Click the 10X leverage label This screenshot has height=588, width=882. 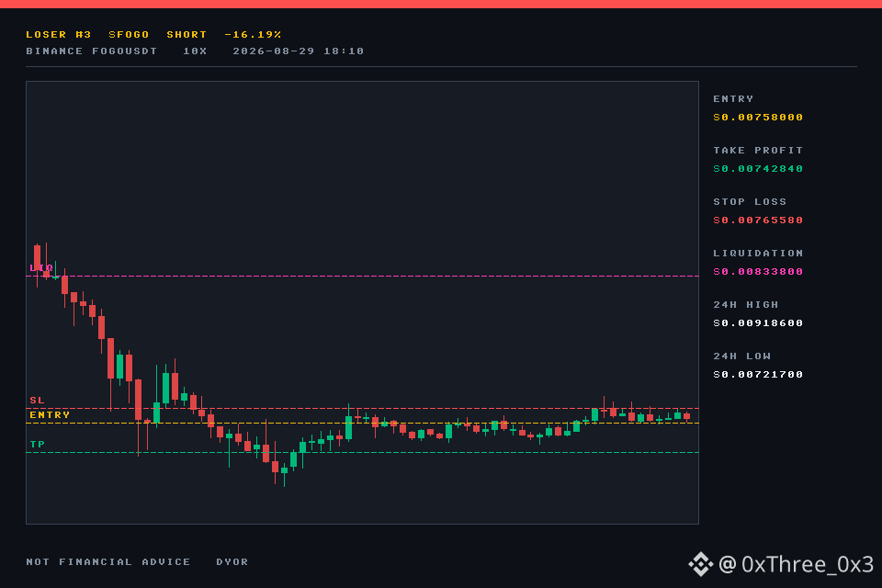pyautogui.click(x=195, y=51)
